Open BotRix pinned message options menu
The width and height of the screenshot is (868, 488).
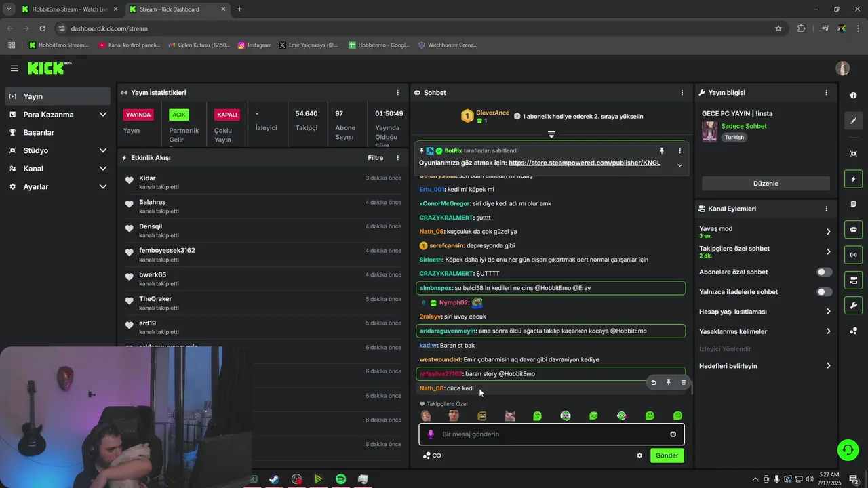coord(679,150)
